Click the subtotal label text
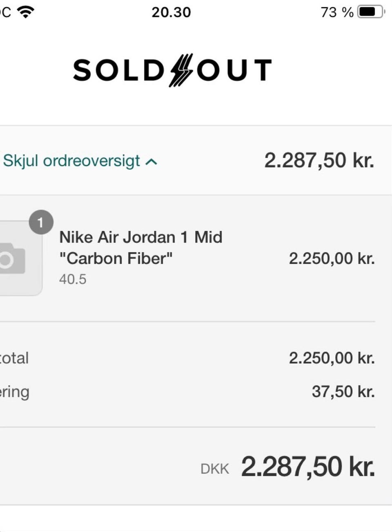 [x=14, y=358]
